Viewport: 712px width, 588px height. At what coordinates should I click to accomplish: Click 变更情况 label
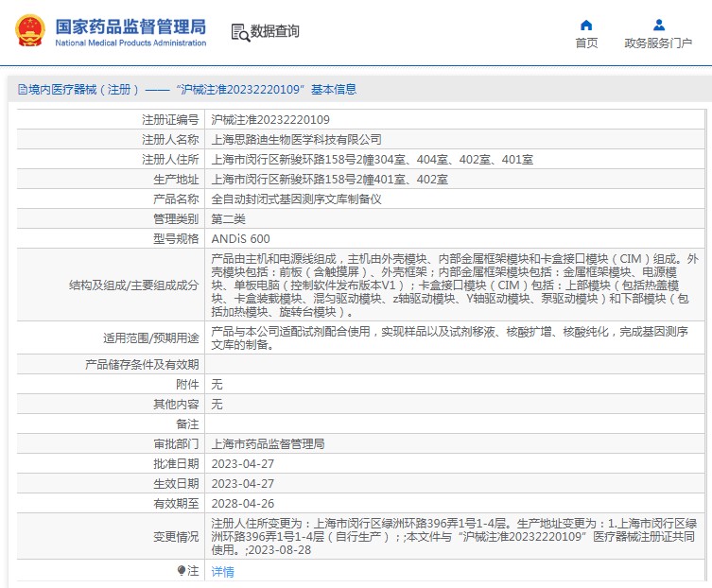176,537
